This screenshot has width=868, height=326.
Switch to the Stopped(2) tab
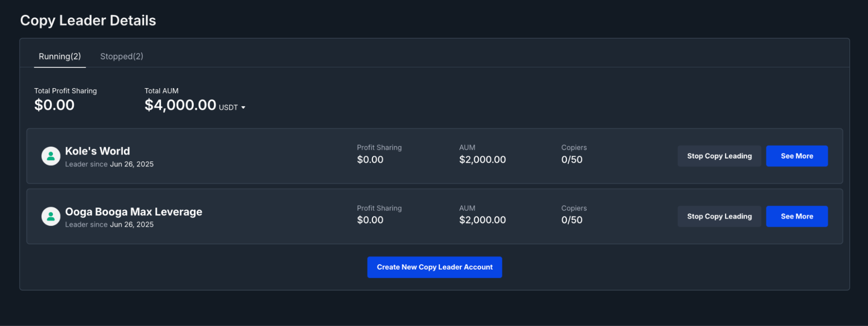click(122, 56)
